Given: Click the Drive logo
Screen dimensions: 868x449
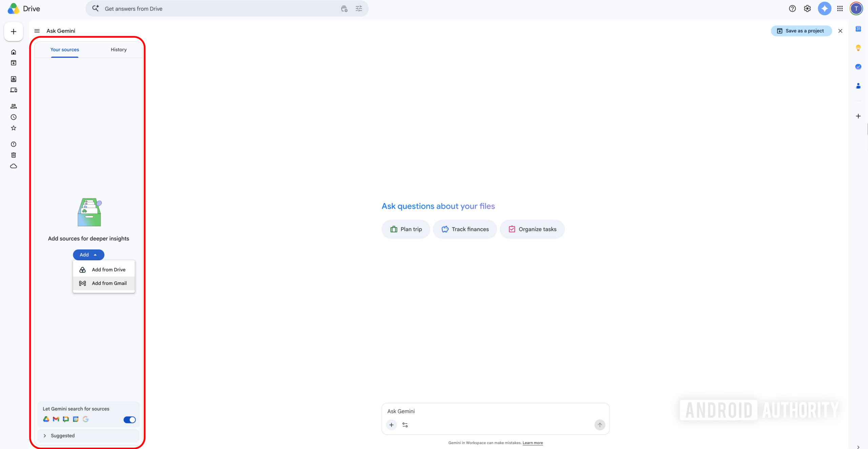Looking at the screenshot, I should (24, 9).
